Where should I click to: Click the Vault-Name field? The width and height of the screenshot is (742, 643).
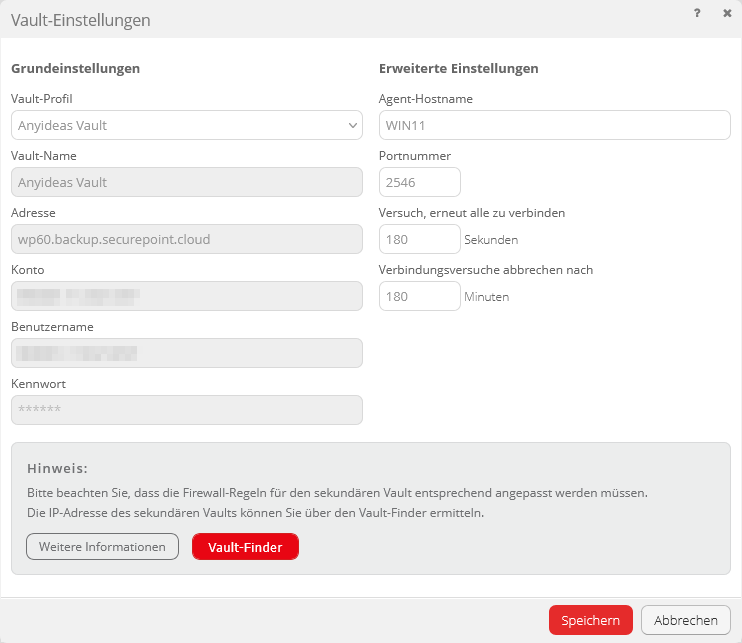point(186,182)
